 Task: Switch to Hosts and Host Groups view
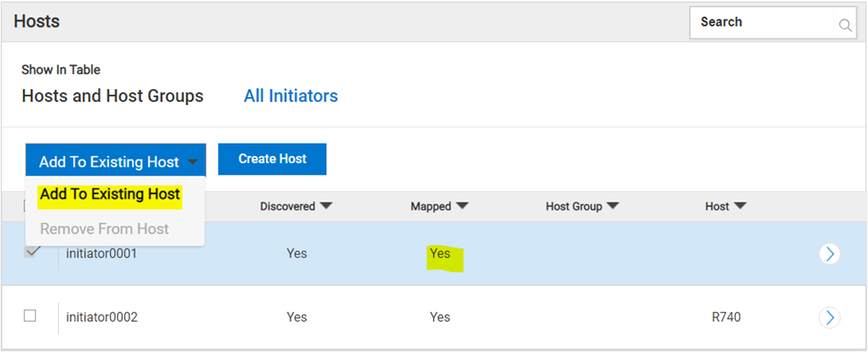[113, 95]
